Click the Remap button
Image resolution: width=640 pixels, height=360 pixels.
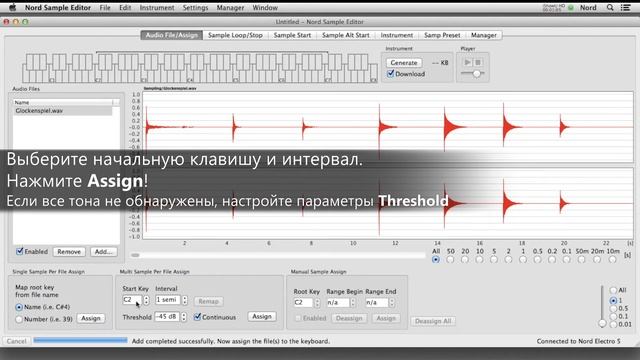coord(208,301)
